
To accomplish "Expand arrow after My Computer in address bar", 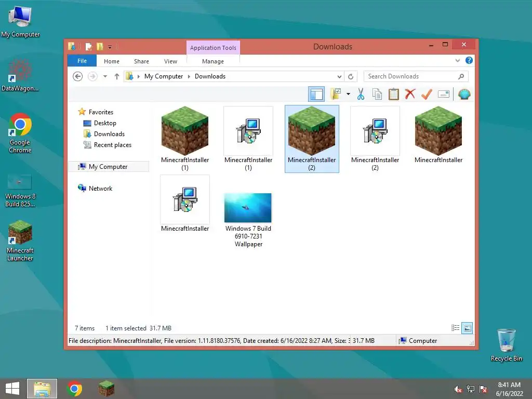I will point(189,77).
